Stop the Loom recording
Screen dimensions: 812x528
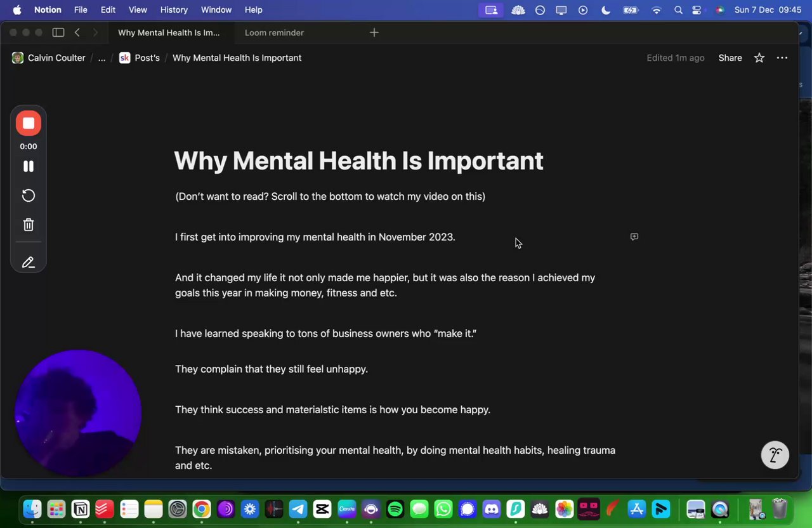pos(29,123)
